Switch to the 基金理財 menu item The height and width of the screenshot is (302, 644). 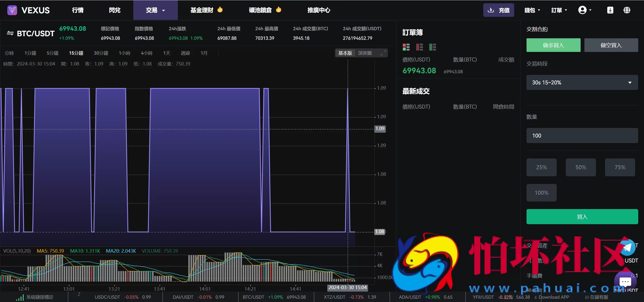pyautogui.click(x=202, y=10)
